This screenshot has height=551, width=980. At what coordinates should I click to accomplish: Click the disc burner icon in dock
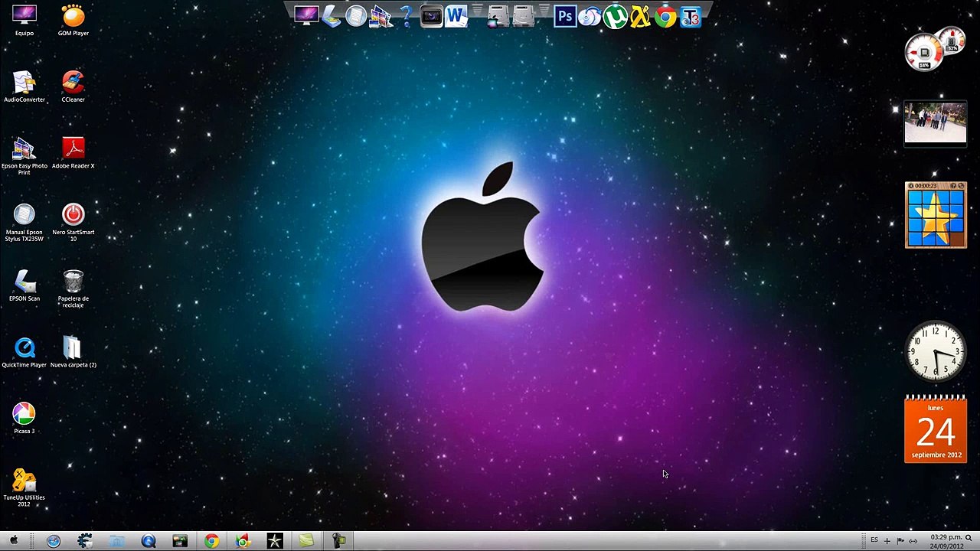(590, 15)
